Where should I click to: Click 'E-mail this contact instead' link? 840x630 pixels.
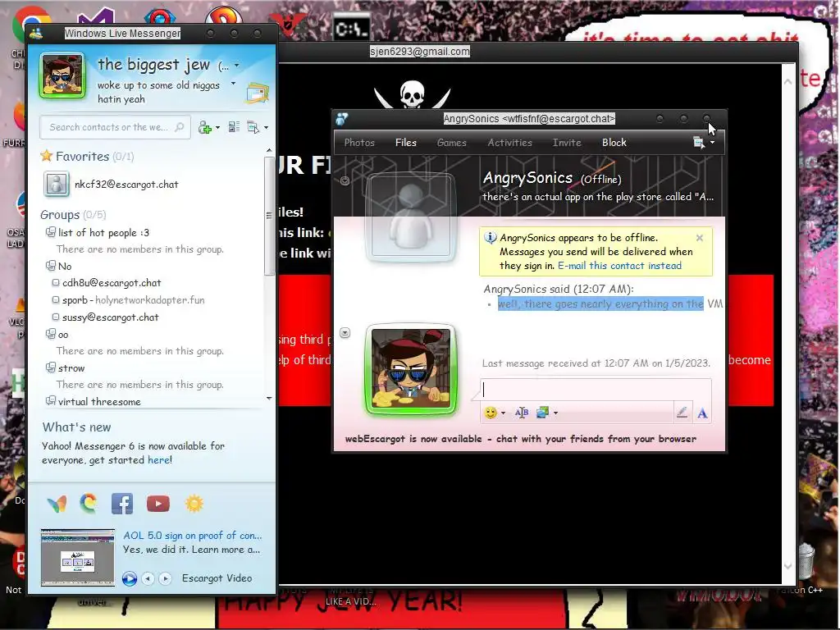point(620,266)
